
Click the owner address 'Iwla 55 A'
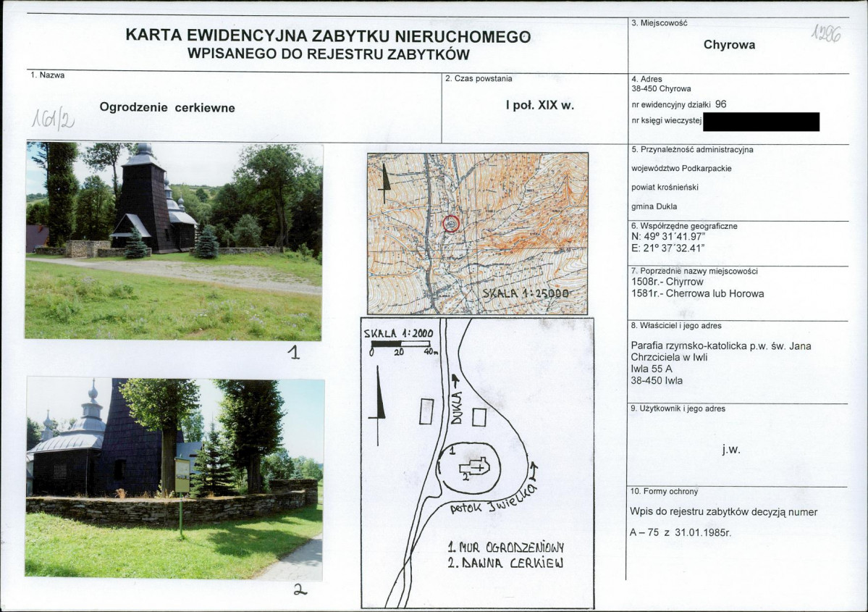pyautogui.click(x=652, y=369)
